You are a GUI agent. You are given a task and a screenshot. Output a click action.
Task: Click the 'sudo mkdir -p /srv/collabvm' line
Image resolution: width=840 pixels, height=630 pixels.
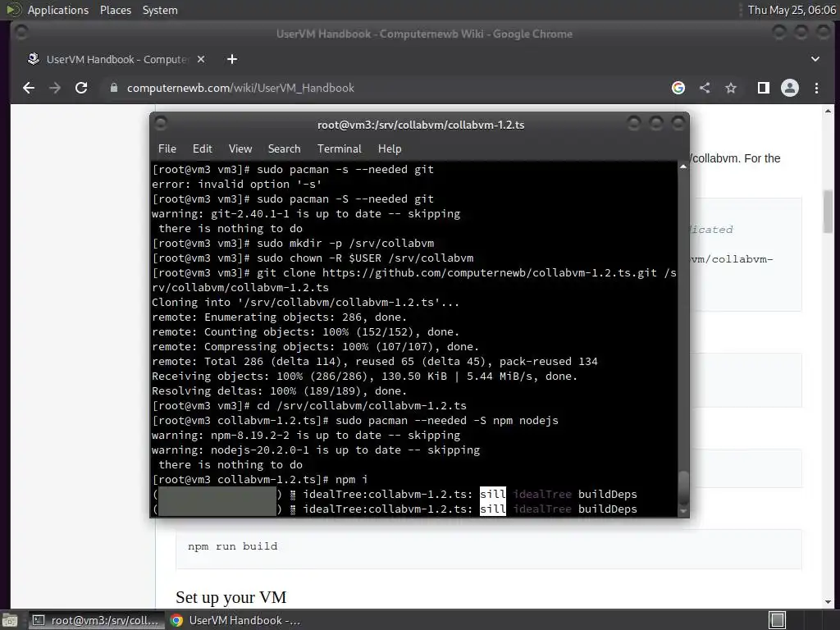(293, 243)
